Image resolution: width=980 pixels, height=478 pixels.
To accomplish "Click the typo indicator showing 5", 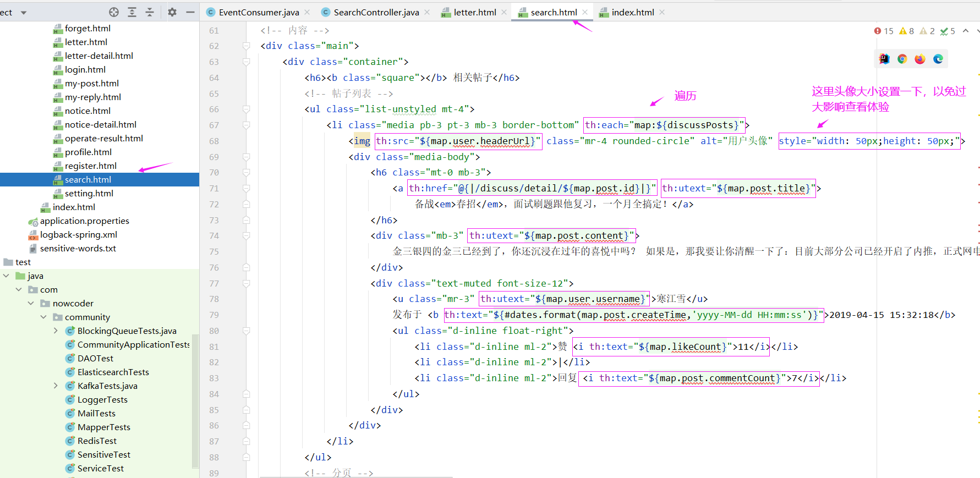I will tap(948, 31).
